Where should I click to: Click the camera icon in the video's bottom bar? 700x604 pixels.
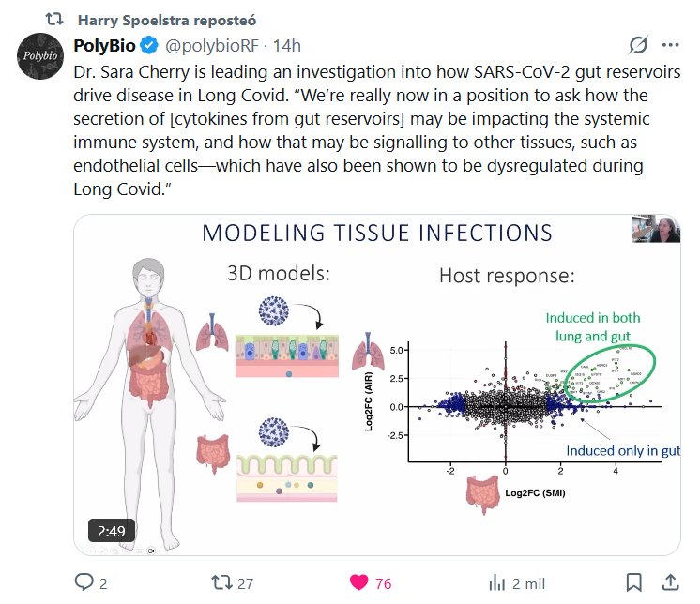[150, 551]
